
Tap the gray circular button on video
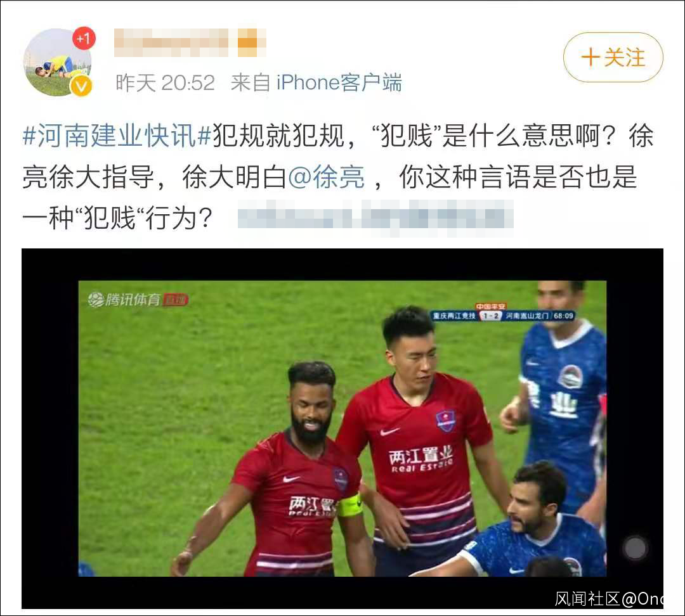pyautogui.click(x=635, y=548)
